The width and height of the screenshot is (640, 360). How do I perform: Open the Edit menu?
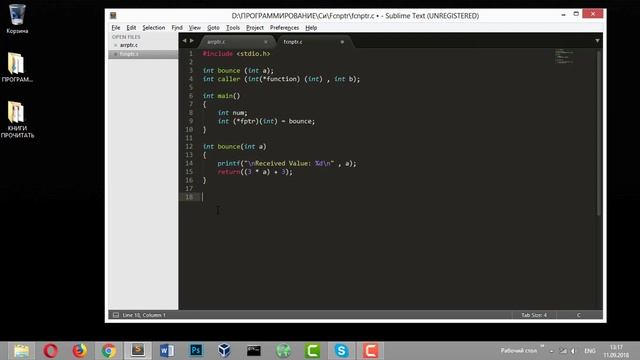tap(131, 28)
